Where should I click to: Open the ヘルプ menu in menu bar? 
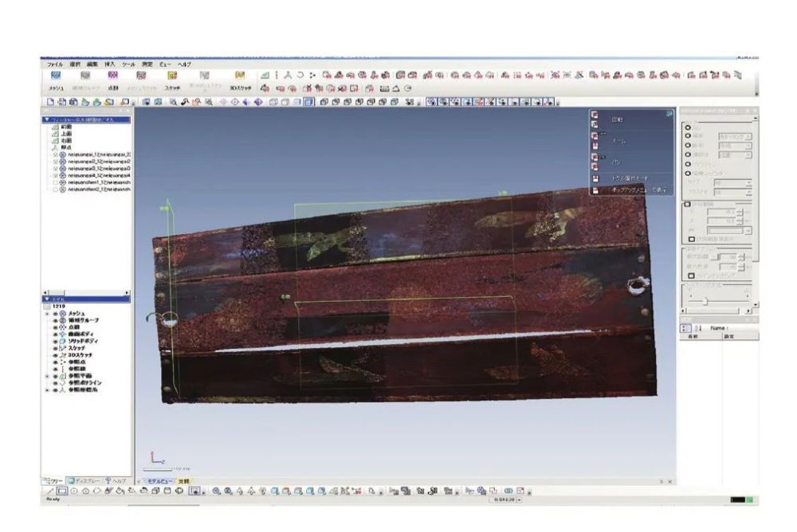(184, 65)
